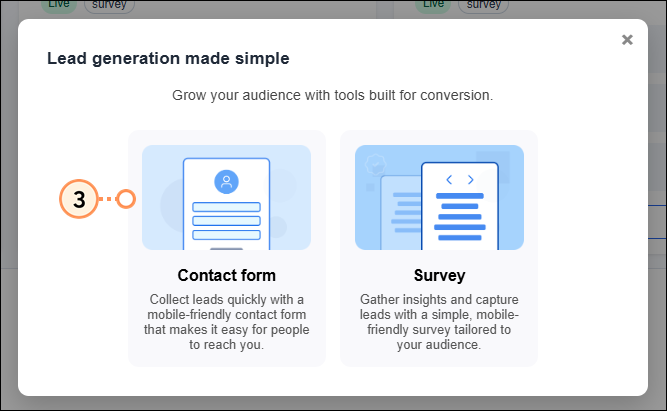667x411 pixels.
Task: Click the first input field in Contact form illustration
Action: pos(226,207)
